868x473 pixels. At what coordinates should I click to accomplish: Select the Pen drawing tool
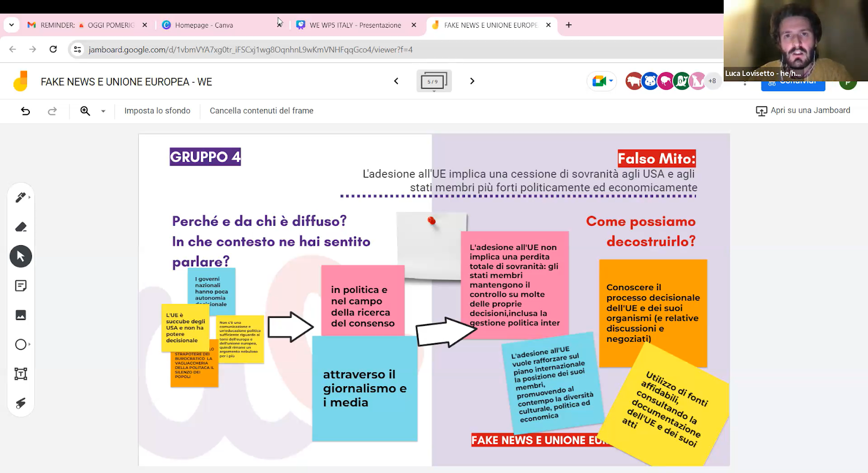point(21,197)
